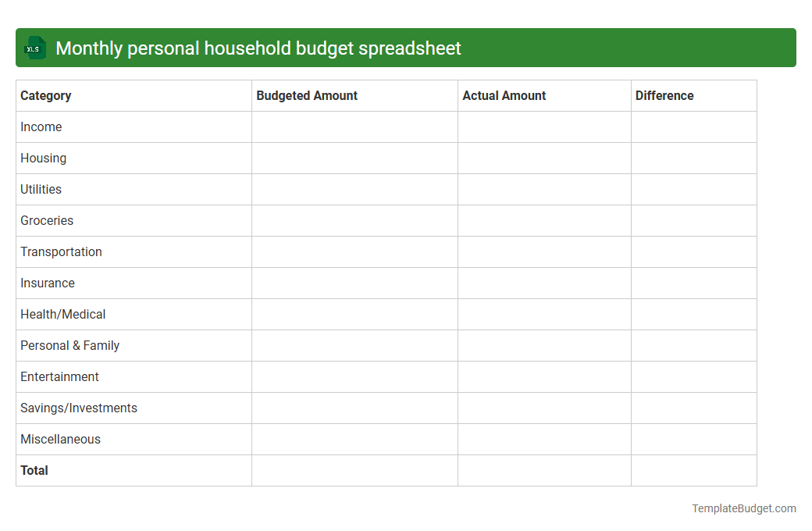Select the Insurance category cell
The width and height of the screenshot is (812, 531).
click(48, 283)
